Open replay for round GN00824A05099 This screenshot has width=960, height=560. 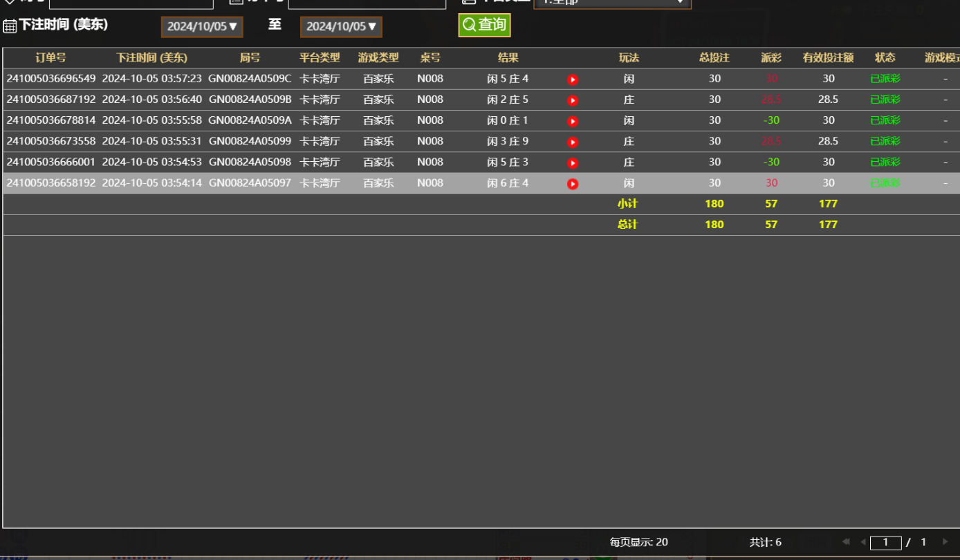pyautogui.click(x=573, y=142)
